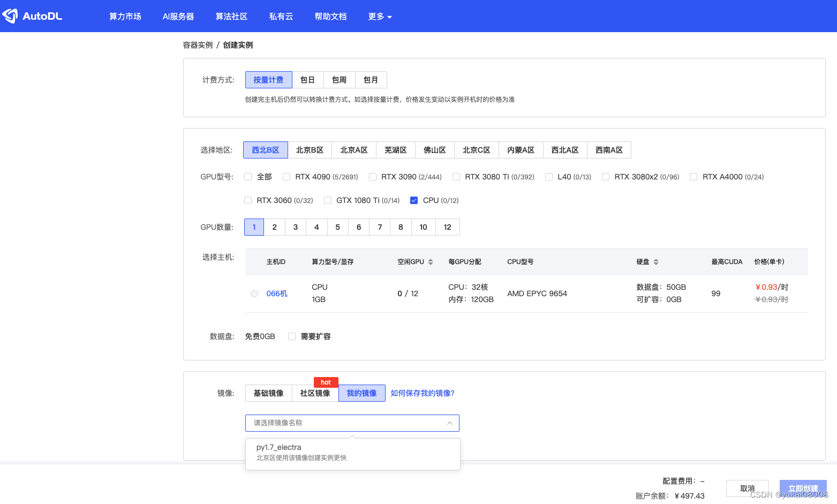Select 包月 billing mode
This screenshot has height=504, width=837.
(371, 80)
